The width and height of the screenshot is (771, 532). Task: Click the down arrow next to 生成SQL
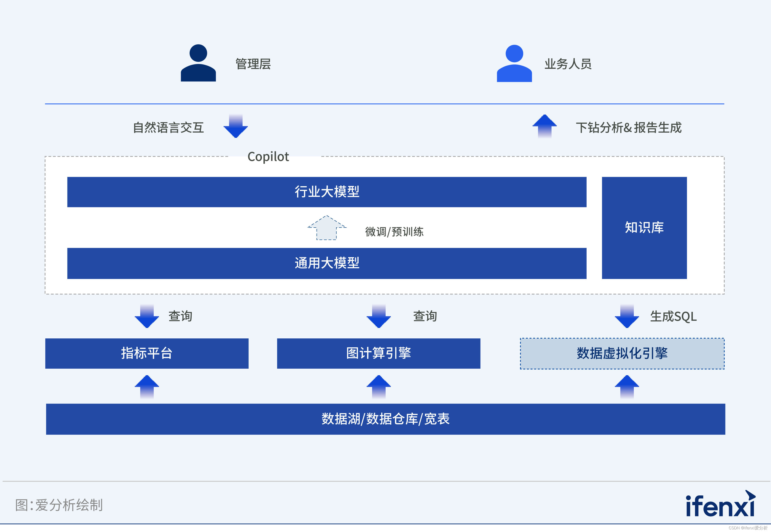click(x=627, y=316)
